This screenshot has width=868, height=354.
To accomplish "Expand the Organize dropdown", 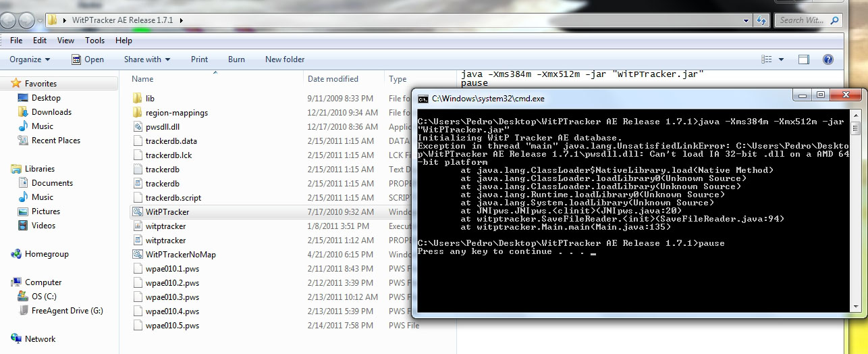I will click(x=30, y=59).
